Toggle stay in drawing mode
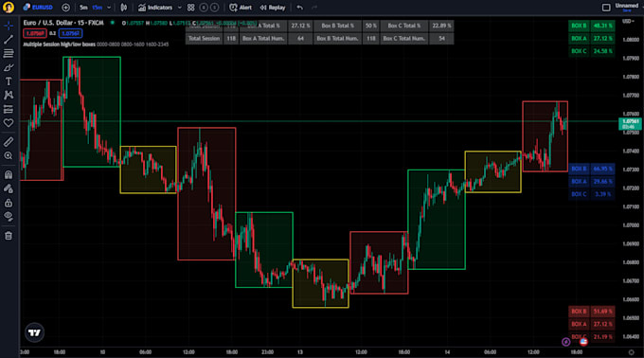Viewport: 644px width, 358px height. (9, 188)
